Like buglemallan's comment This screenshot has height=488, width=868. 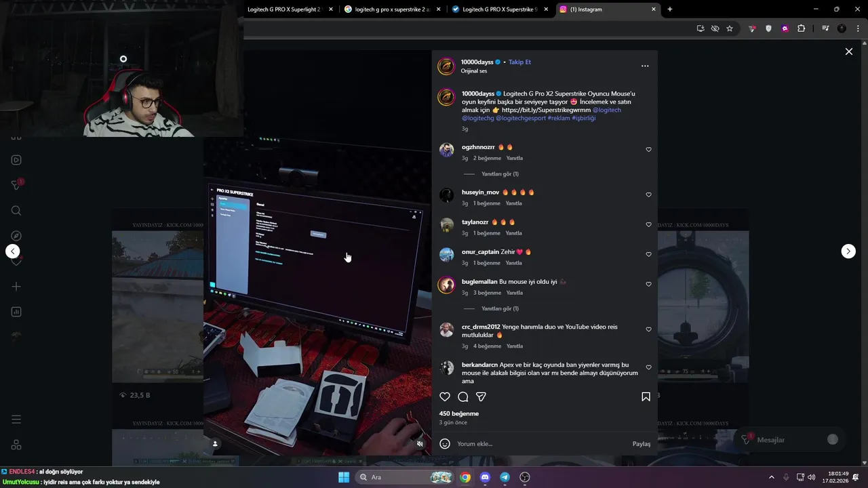pyautogui.click(x=648, y=285)
